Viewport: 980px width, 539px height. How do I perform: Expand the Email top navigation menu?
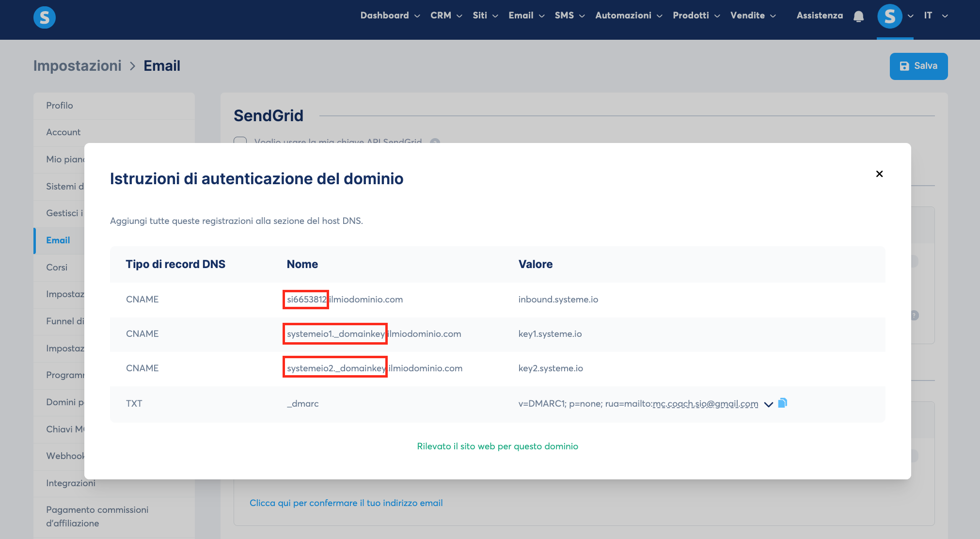pyautogui.click(x=526, y=16)
